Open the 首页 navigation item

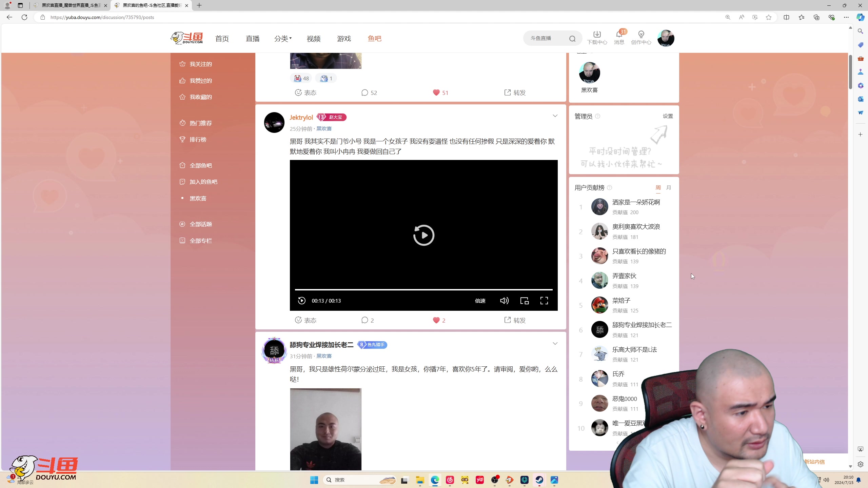click(222, 39)
